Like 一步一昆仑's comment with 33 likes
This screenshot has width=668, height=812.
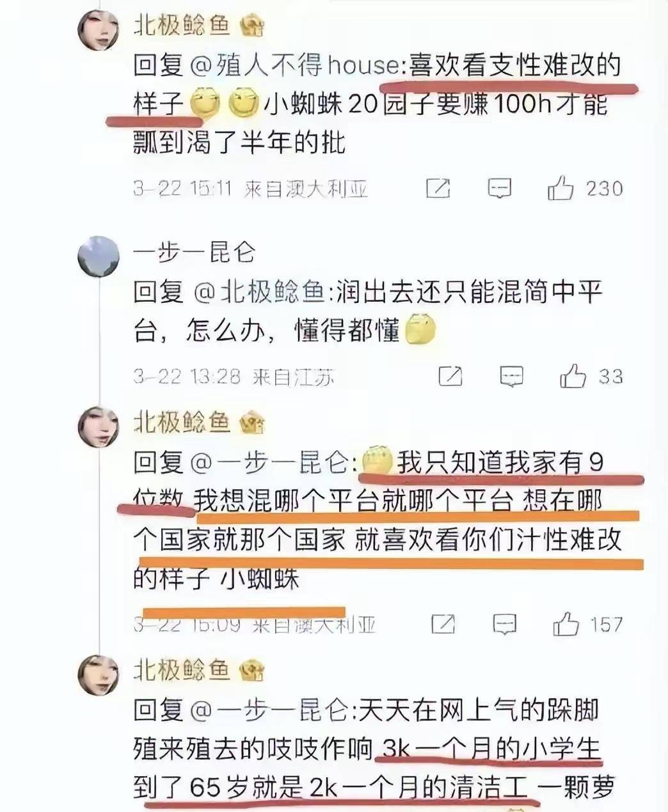point(573,376)
